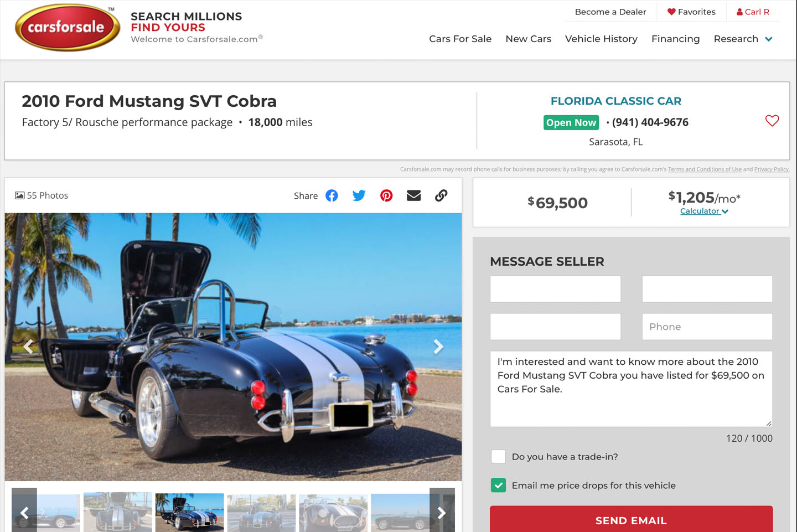Open the Research menu dropdown
The image size is (797, 532).
[x=743, y=39]
